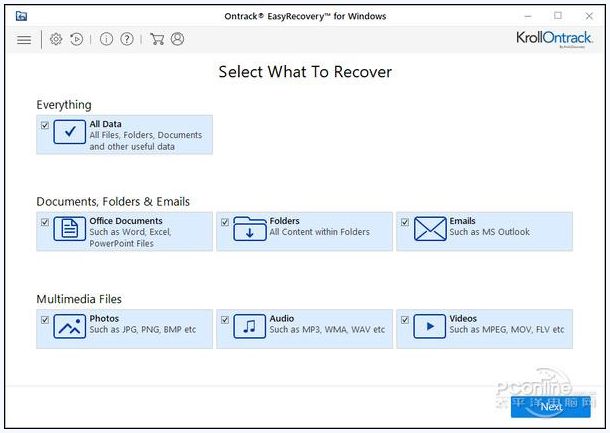The height and width of the screenshot is (433, 610).
Task: Open the user account icon
Action: [x=177, y=39]
